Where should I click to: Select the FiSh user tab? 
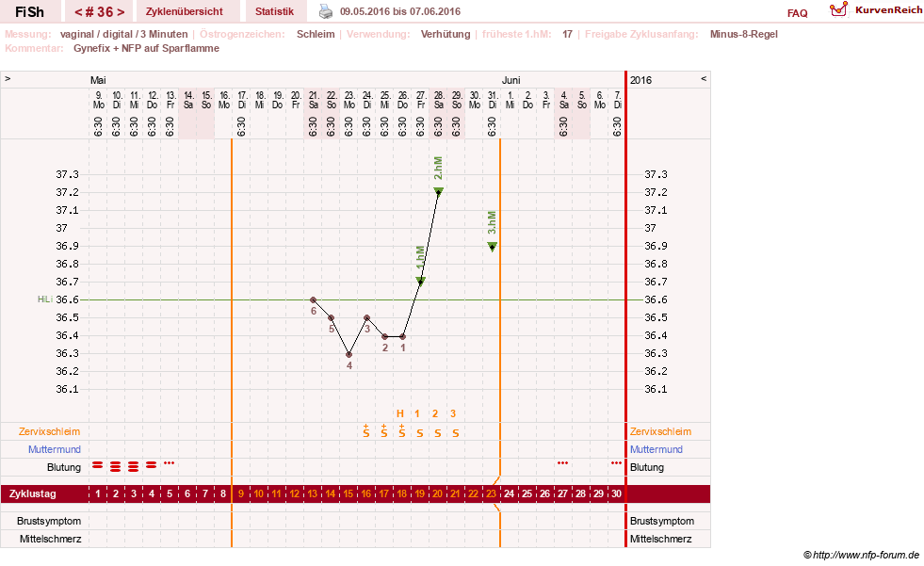pyautogui.click(x=29, y=11)
